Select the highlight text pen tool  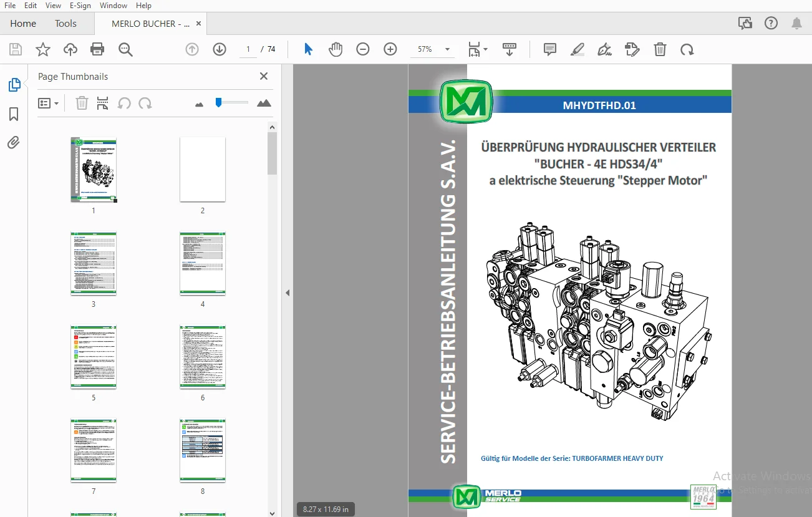click(578, 49)
